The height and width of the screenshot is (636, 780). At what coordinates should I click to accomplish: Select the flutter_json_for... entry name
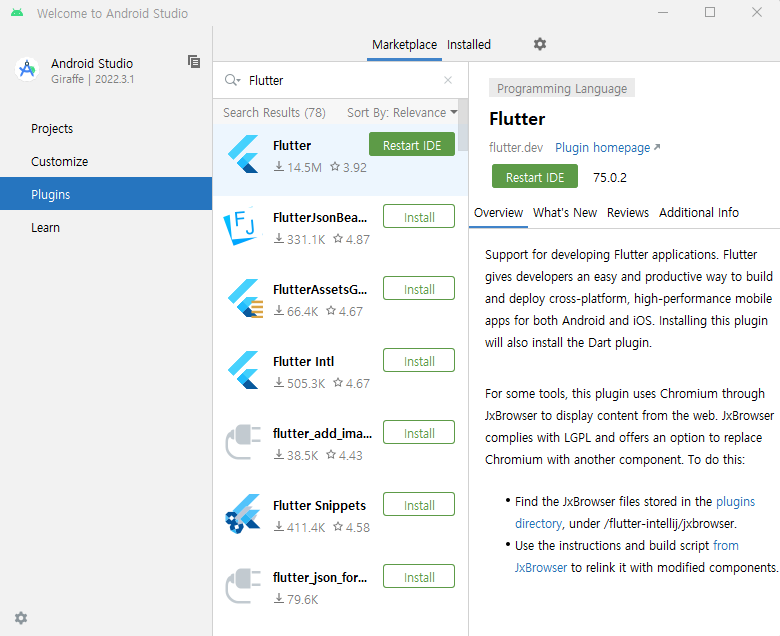[320, 578]
